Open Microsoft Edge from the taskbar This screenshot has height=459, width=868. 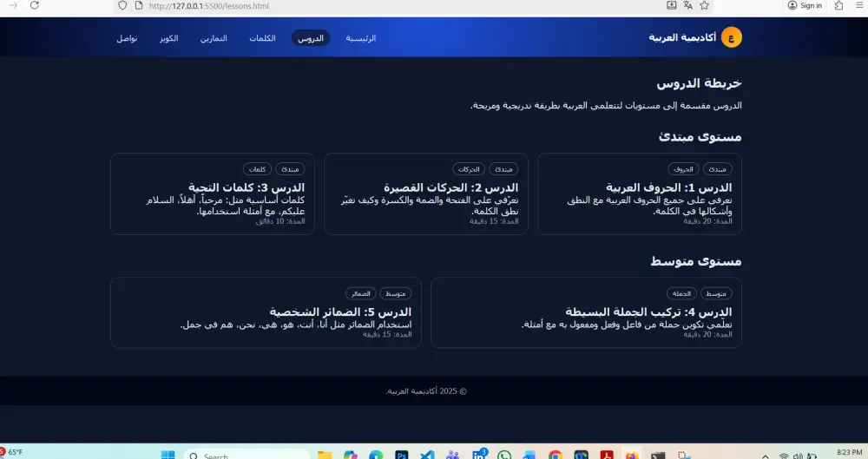(376, 456)
